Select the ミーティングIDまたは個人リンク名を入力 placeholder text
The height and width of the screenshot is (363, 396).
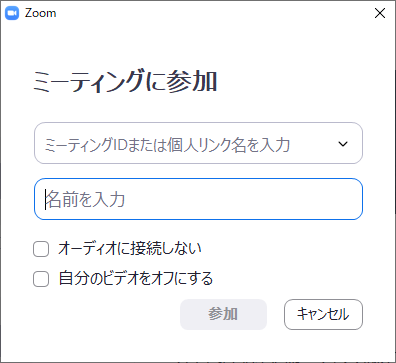pyautogui.click(x=167, y=145)
